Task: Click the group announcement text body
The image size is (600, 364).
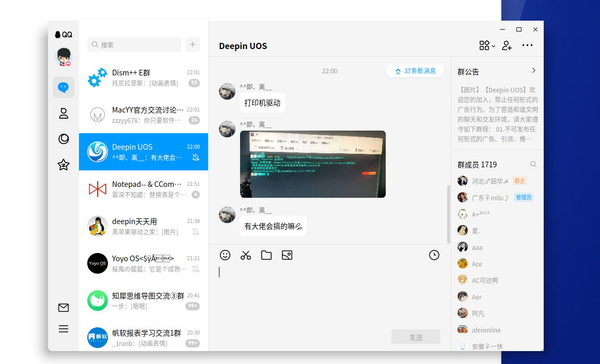Action: click(497, 114)
